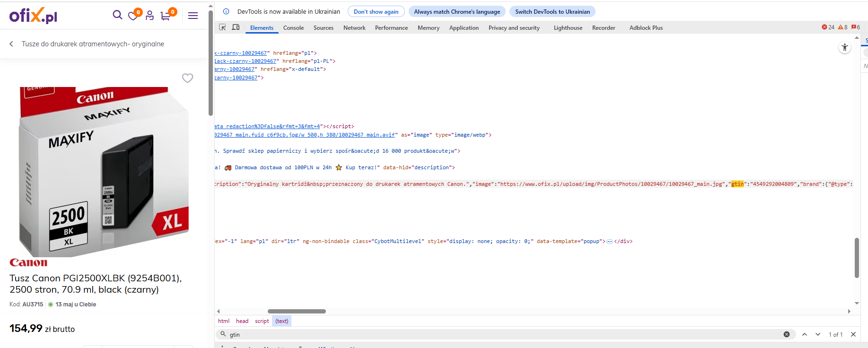Screen dimensions: 868x348
Task: Go back via the breadcrumb chevron
Action: pos(11,44)
